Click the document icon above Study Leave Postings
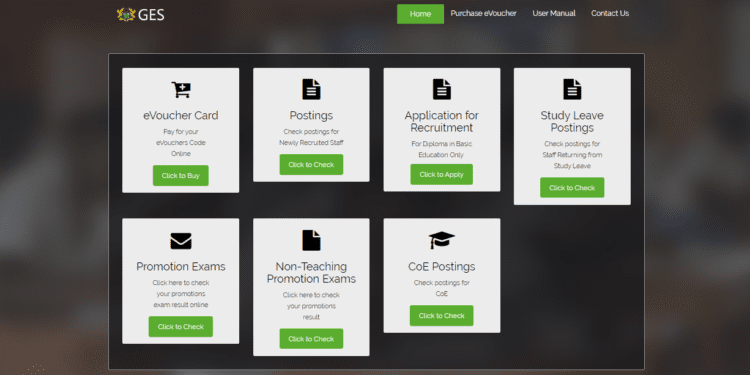 point(572,89)
